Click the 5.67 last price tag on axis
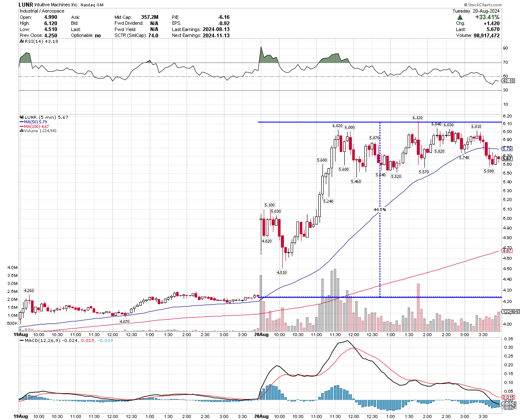The image size is (520, 420). (507, 159)
